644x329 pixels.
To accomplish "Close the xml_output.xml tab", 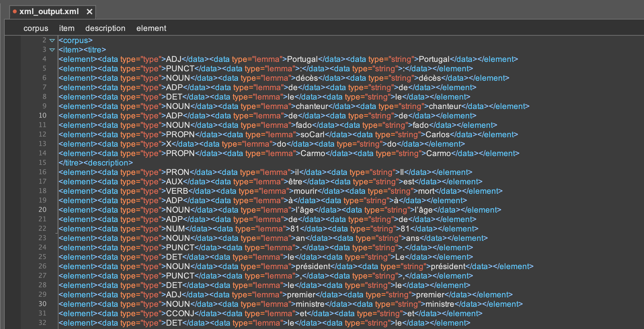I will 89,12.
